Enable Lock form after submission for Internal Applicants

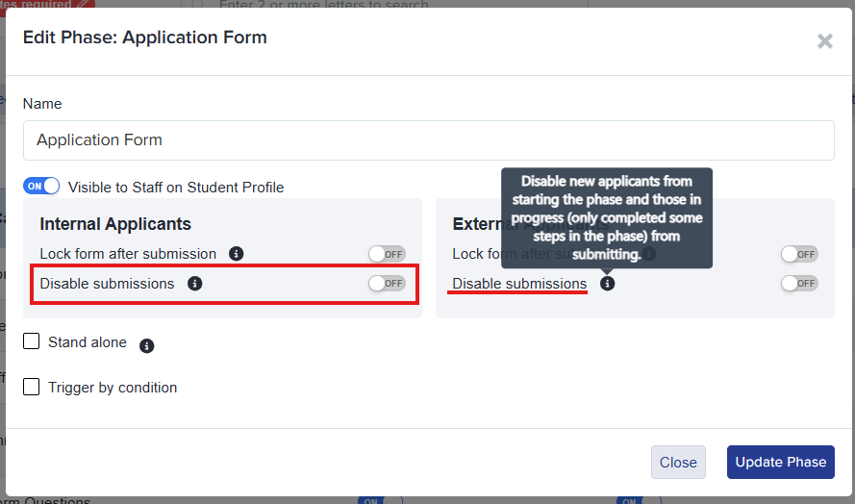coord(387,254)
